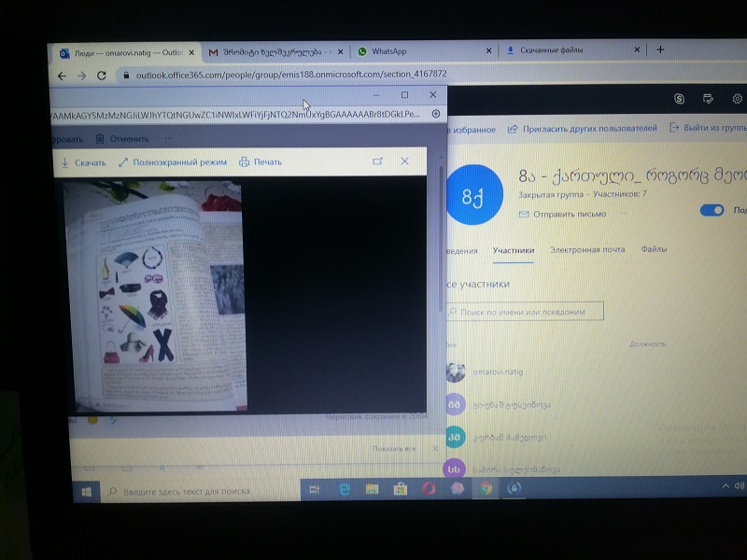This screenshot has height=560, width=747.
Task: Click Скачать to download the image
Action: pos(83,162)
